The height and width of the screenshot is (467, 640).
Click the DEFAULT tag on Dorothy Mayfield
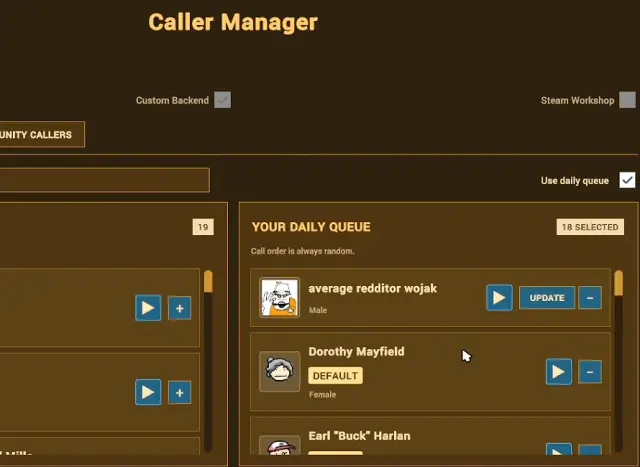pos(335,376)
